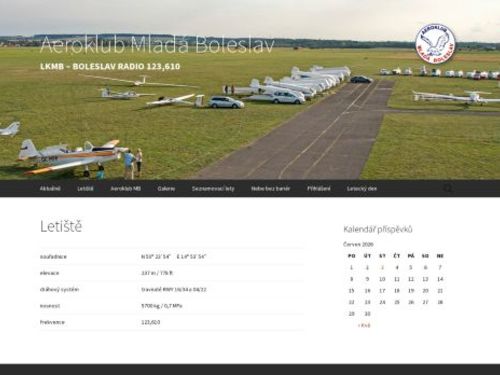Click the NE weekday header in calendar

coord(440,256)
